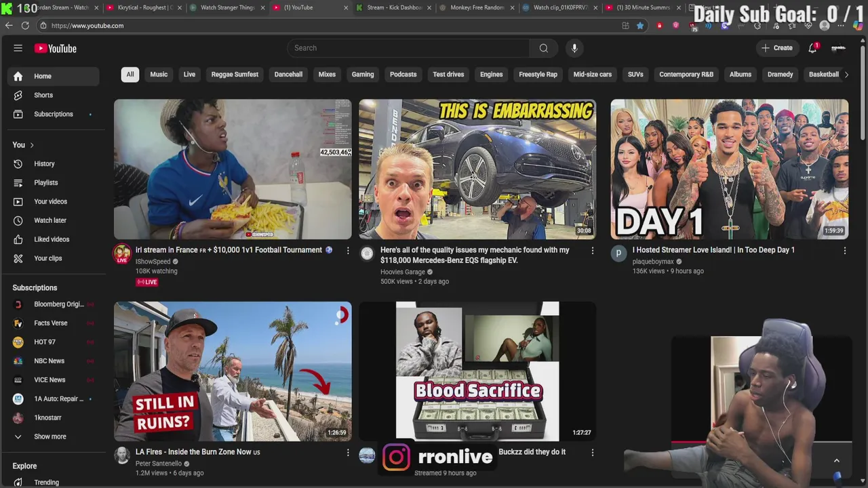
Task: Expand the You section chevron
Action: (31, 145)
